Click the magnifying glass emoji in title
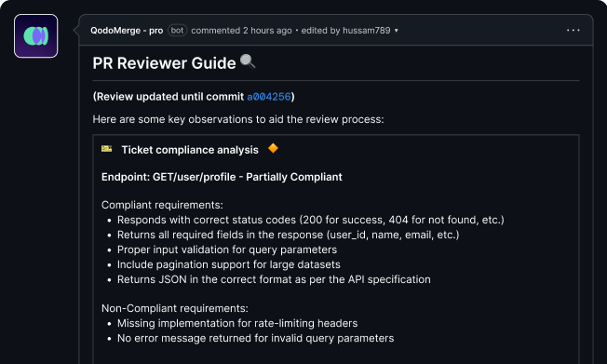The height and width of the screenshot is (364, 607). click(x=248, y=61)
